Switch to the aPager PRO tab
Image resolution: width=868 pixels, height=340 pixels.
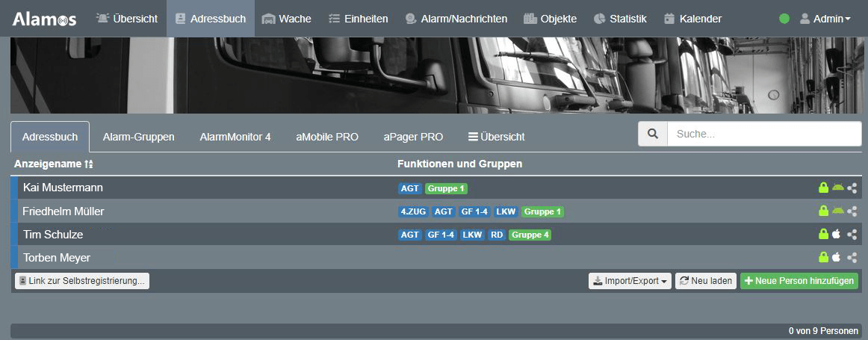(413, 137)
